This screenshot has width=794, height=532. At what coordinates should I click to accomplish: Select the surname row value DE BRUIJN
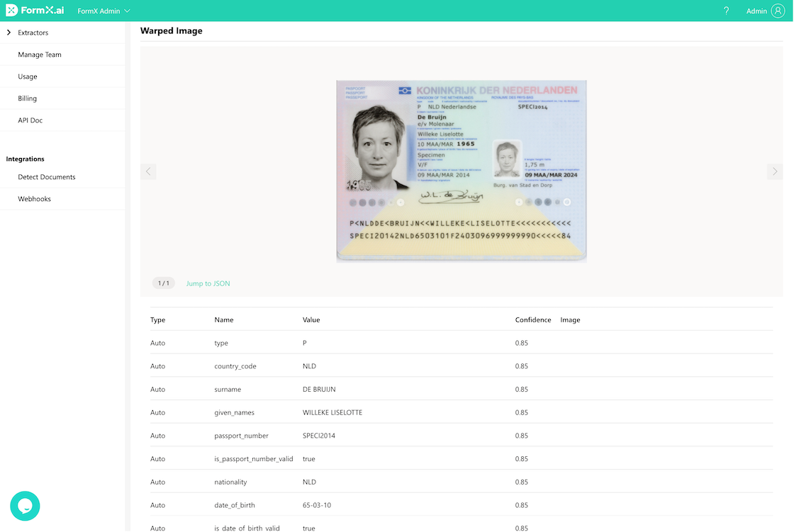coord(319,390)
